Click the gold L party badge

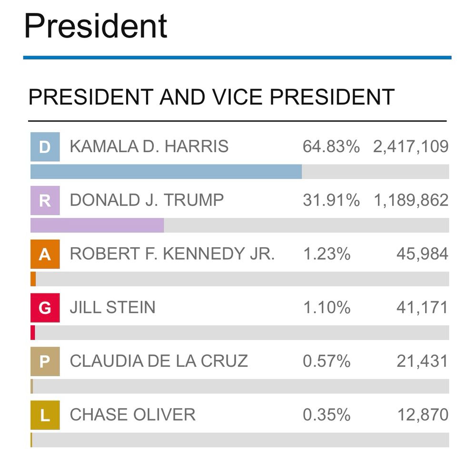pos(45,415)
